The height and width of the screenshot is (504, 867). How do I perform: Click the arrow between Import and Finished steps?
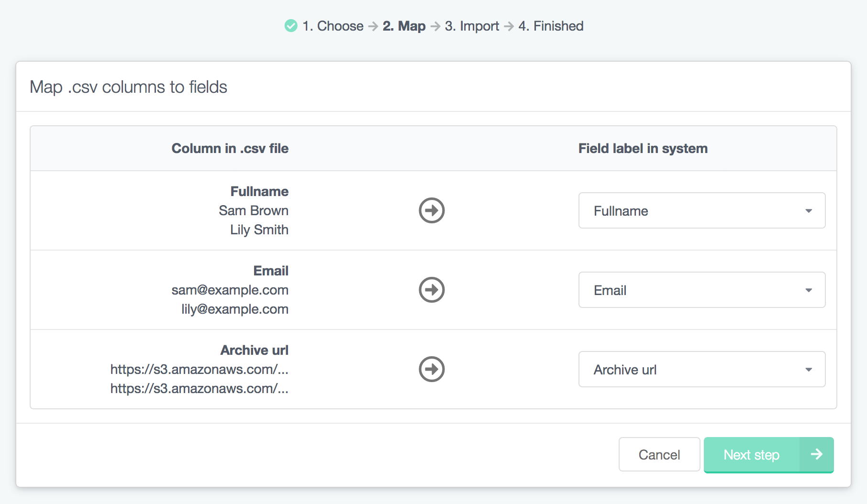[x=509, y=26]
